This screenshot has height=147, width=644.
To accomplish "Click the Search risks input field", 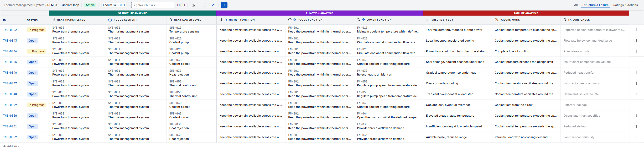I will pyautogui.click(x=153, y=5).
